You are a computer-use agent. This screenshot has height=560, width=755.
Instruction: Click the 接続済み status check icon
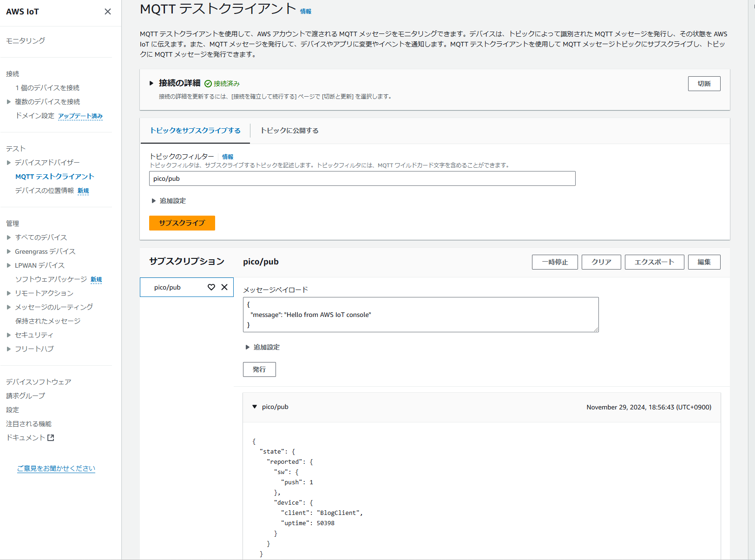[x=208, y=84]
